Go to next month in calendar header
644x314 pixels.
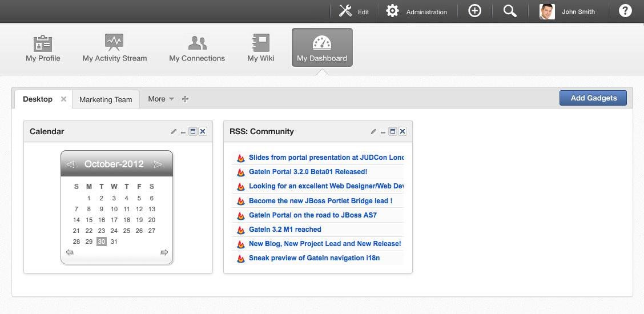coord(158,164)
